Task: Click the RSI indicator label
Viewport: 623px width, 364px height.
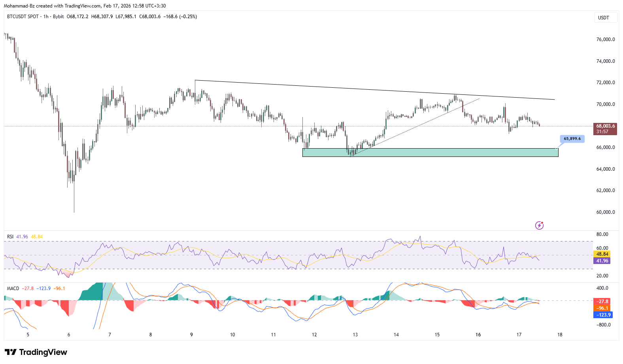Action: tap(10, 237)
